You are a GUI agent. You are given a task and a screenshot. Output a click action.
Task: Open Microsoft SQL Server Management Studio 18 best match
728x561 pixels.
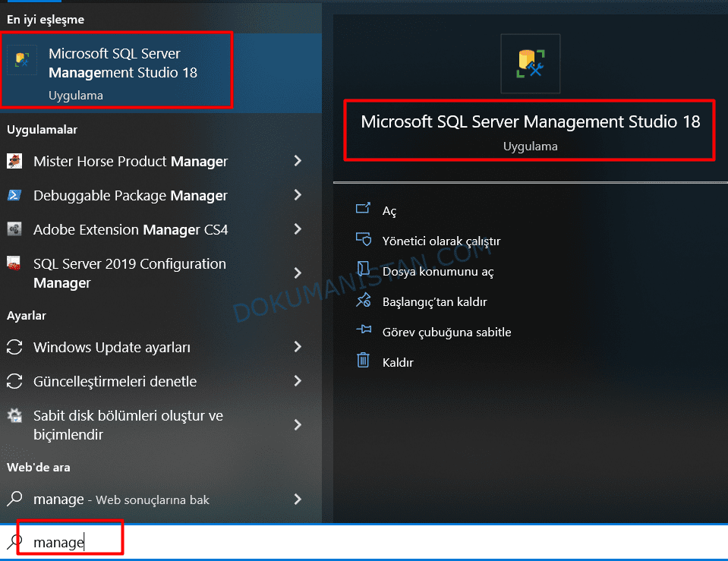coord(161,73)
